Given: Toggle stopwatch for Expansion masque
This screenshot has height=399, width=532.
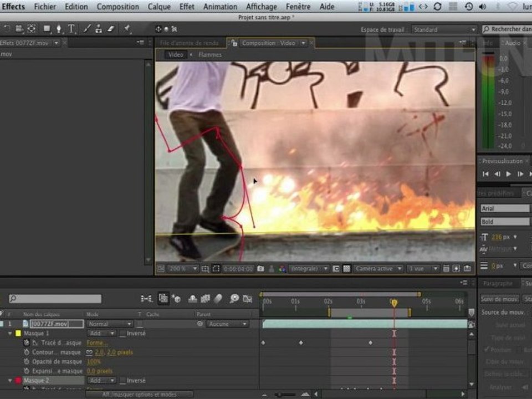Looking at the screenshot, I should [27, 371].
